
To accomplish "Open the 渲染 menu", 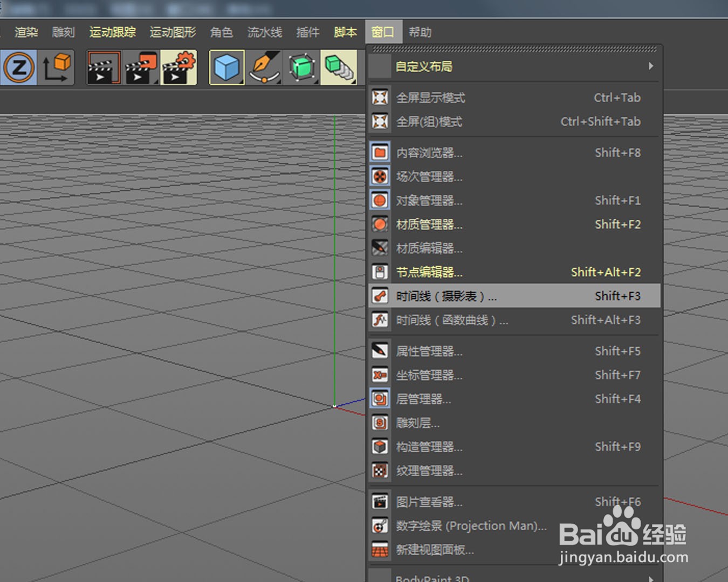I will [25, 32].
